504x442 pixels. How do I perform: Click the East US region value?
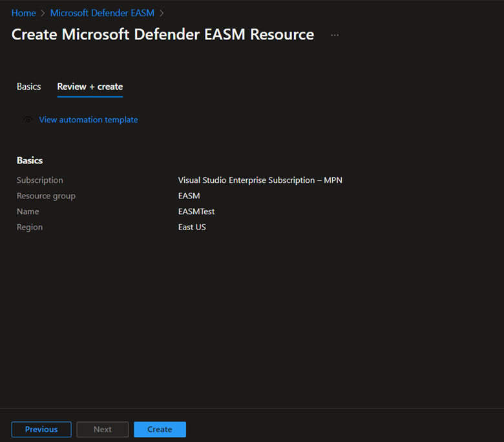point(192,227)
